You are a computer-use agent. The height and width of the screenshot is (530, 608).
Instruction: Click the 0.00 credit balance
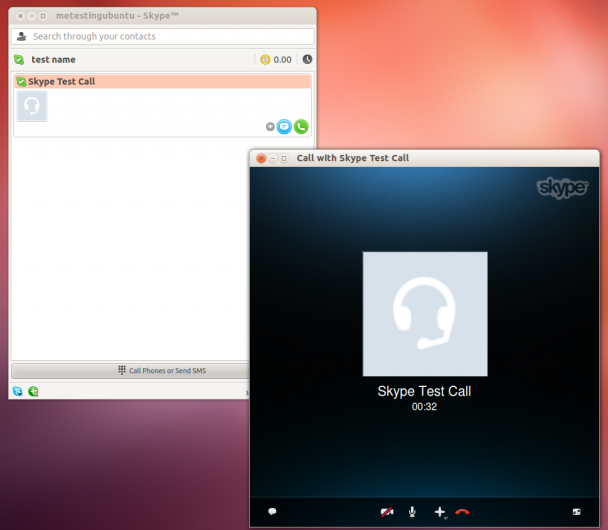coord(282,60)
